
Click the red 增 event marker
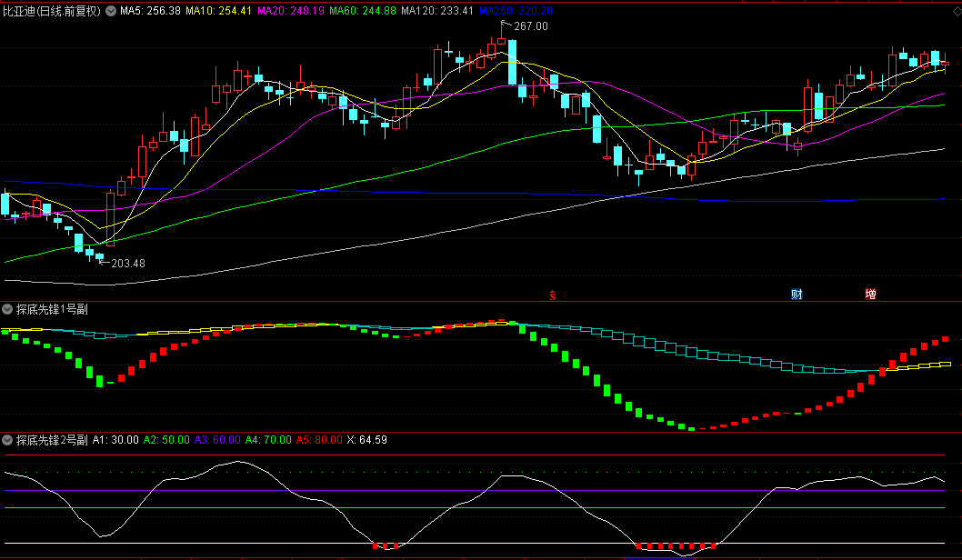point(870,295)
